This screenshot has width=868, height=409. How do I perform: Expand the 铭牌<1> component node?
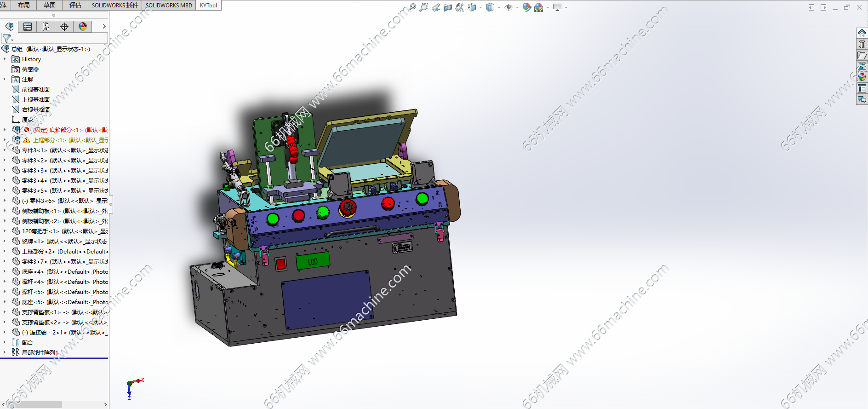(5, 241)
